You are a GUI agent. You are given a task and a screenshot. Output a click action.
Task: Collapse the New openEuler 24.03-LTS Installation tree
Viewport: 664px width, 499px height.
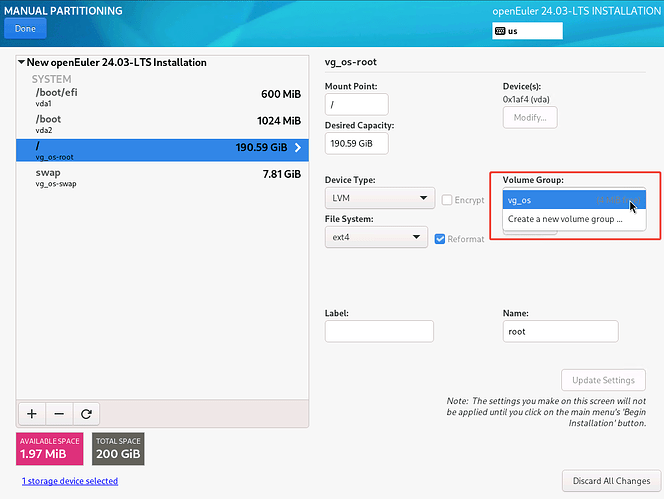[22, 62]
